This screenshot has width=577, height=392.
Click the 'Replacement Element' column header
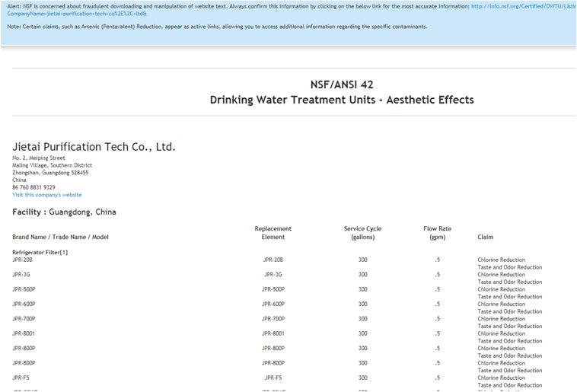273,233
